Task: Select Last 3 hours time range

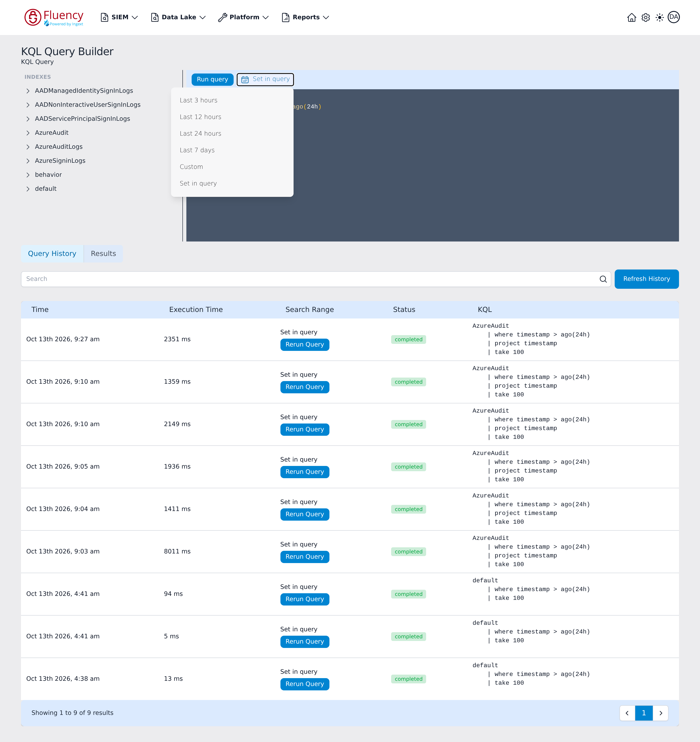Action: 232,100
